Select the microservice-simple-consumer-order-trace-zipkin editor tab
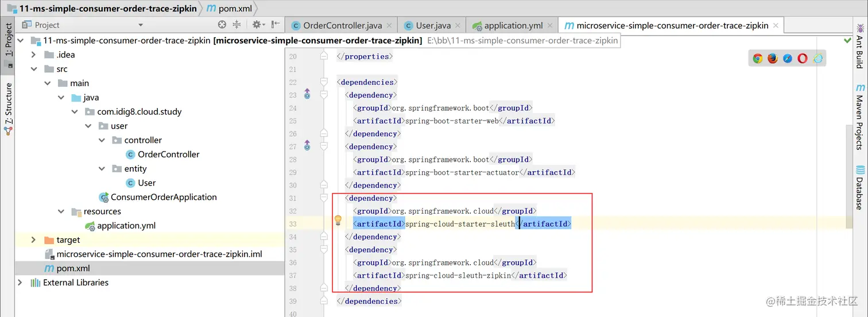Screen dimensions: 868x317 pos(672,25)
